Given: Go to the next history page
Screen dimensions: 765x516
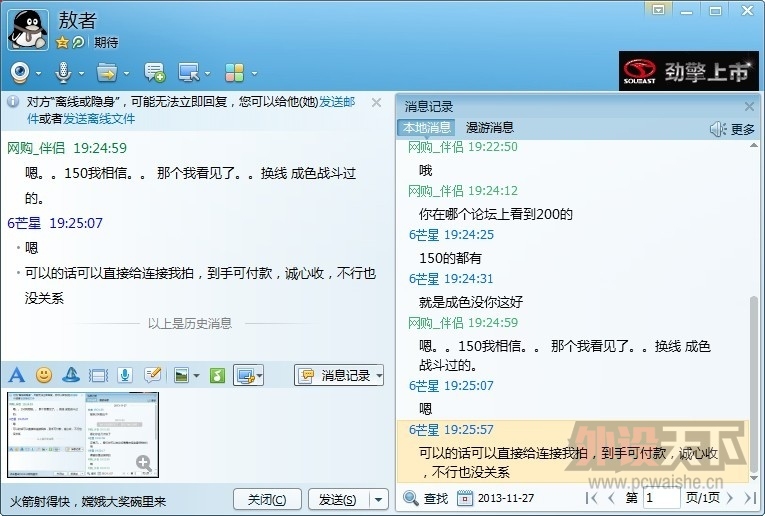Looking at the screenshot, I should pyautogui.click(x=730, y=498).
